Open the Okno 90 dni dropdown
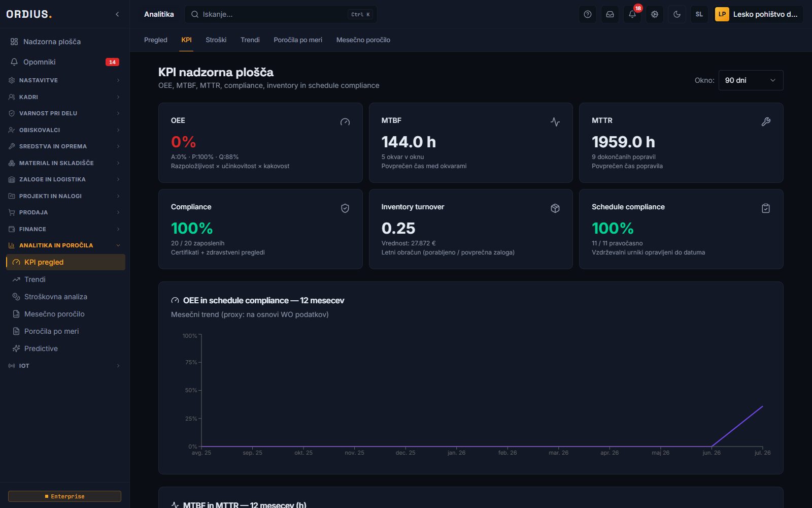Viewport: 812px width, 508px height. pyautogui.click(x=751, y=80)
